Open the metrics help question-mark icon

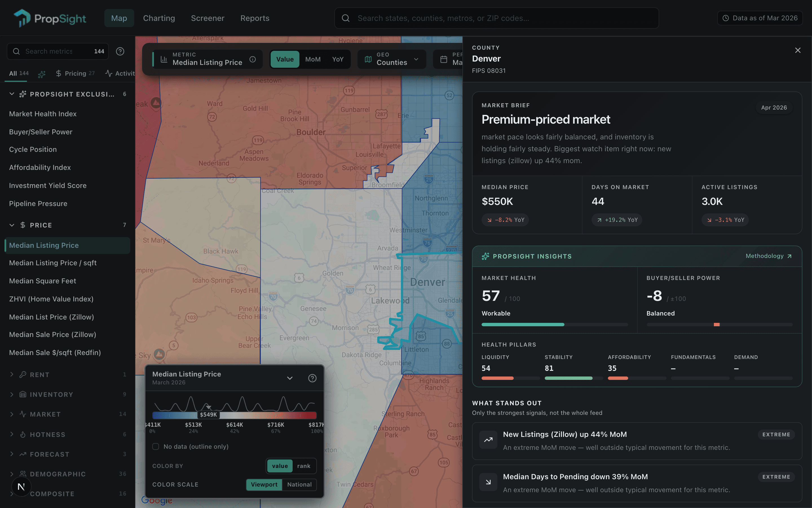point(120,51)
